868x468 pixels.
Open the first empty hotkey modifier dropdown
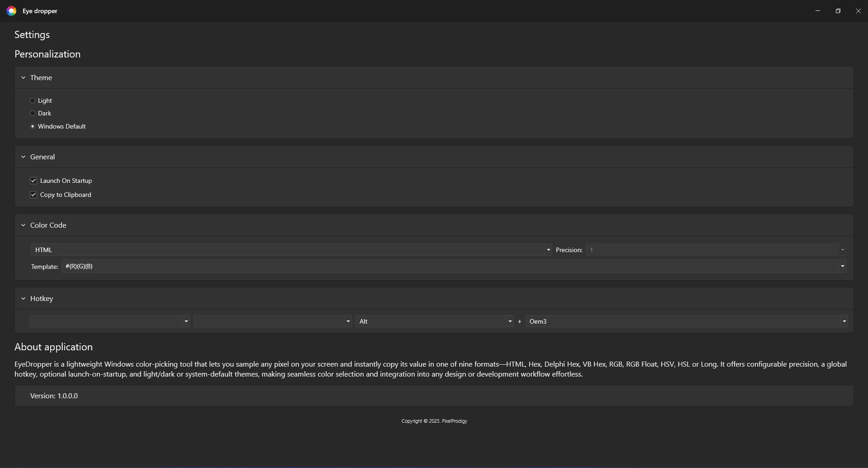pyautogui.click(x=109, y=321)
